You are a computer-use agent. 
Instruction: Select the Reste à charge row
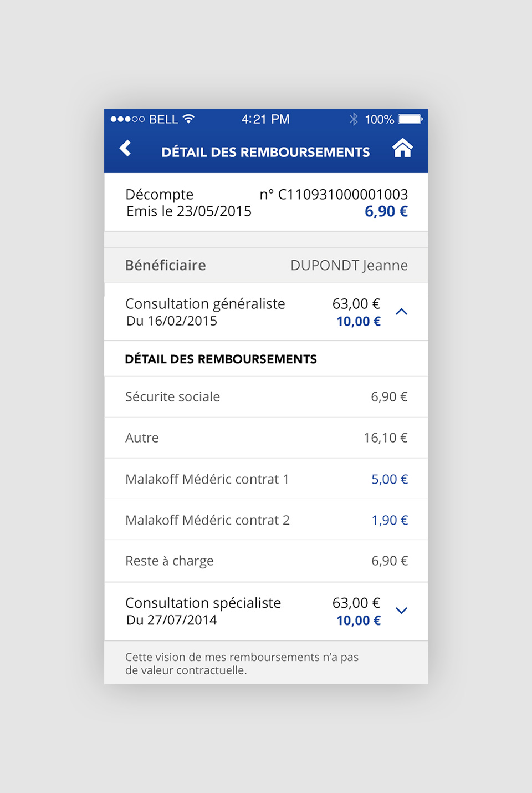click(x=266, y=561)
